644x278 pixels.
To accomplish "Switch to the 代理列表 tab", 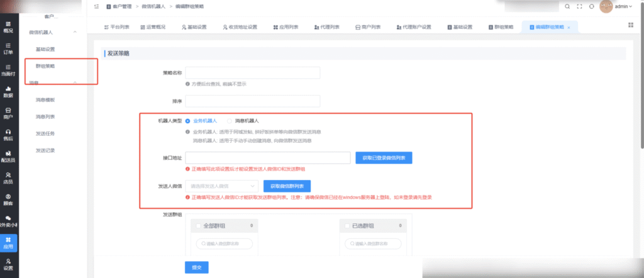I will (x=327, y=27).
